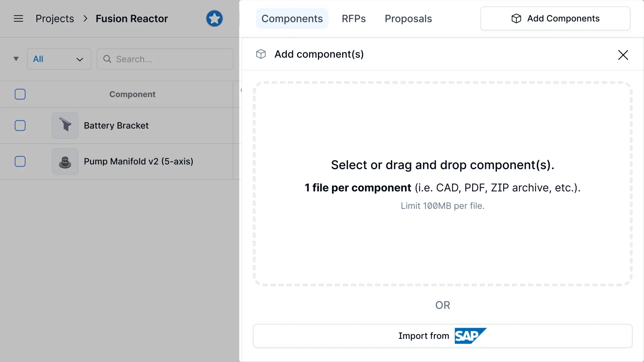The height and width of the screenshot is (362, 644).
Task: Check the Battery Bracket row checkbox
Action: point(20,125)
